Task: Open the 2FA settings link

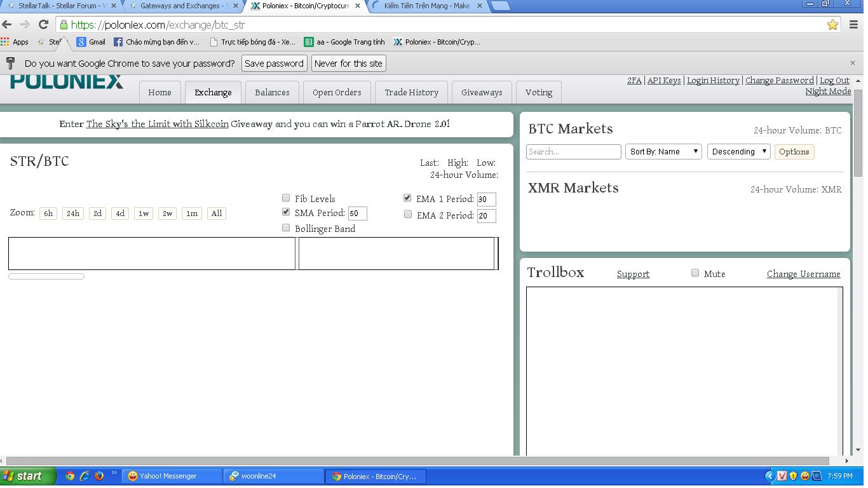Action: click(x=634, y=81)
